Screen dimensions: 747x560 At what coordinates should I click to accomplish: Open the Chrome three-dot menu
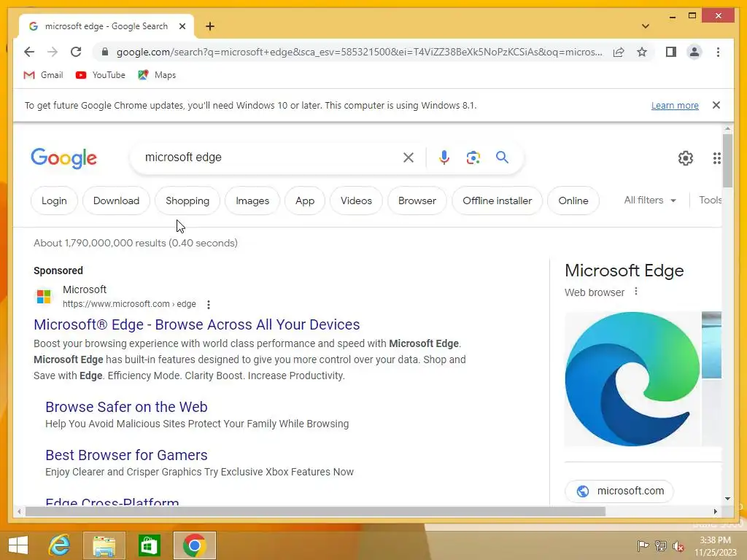(x=718, y=52)
